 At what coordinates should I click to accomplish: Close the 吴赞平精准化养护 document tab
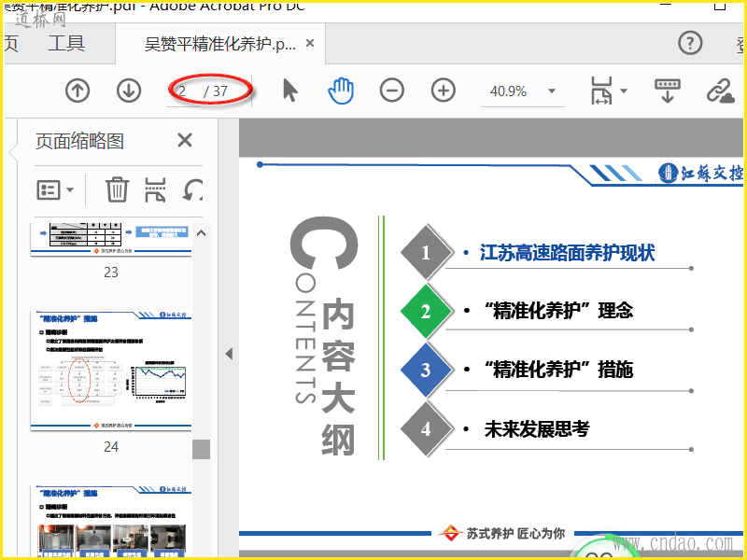(310, 43)
